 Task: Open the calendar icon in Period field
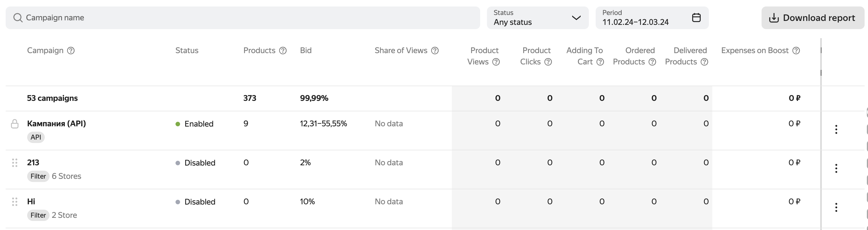tap(696, 18)
